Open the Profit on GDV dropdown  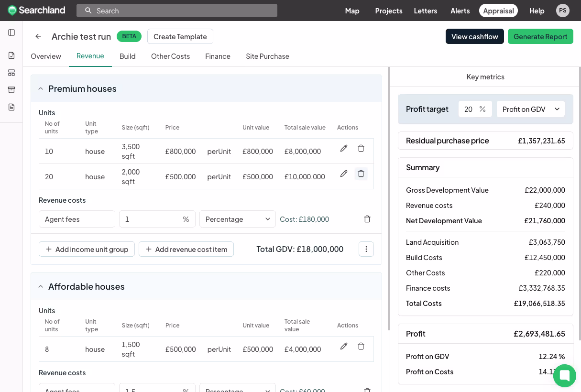tap(530, 109)
